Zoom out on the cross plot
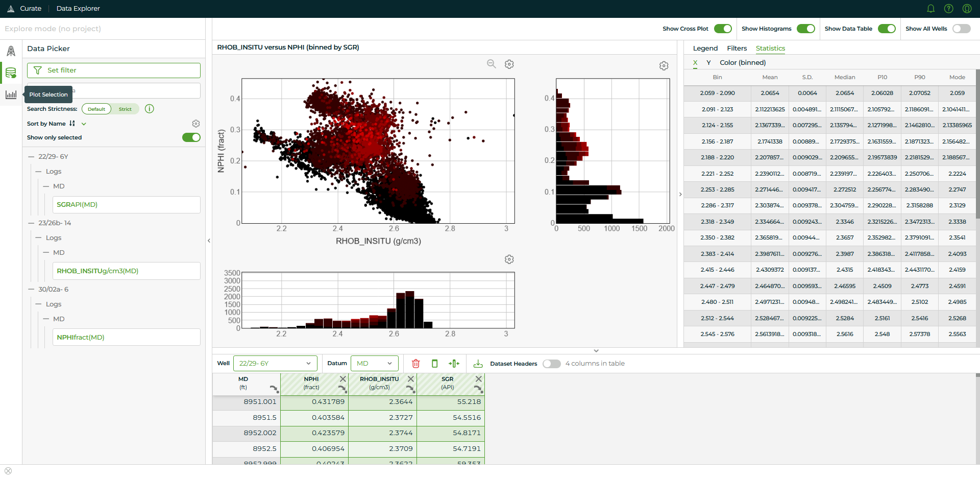The image size is (980, 477). click(x=491, y=64)
